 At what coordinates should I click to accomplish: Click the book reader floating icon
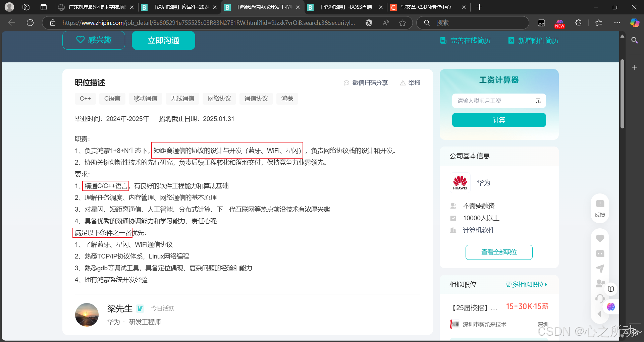(x=611, y=289)
